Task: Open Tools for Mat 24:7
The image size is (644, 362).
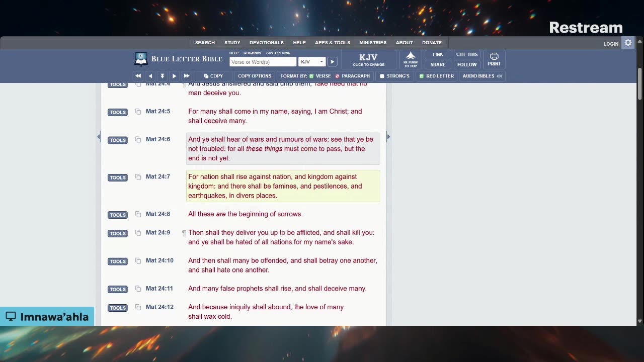Action: (118, 177)
